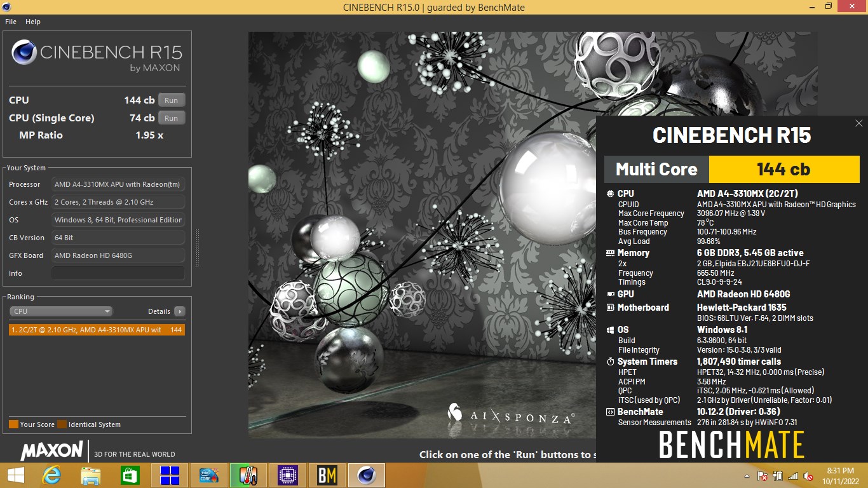The image size is (868, 488).
Task: Switch to the blue four-squares taskbar app
Action: (x=170, y=475)
